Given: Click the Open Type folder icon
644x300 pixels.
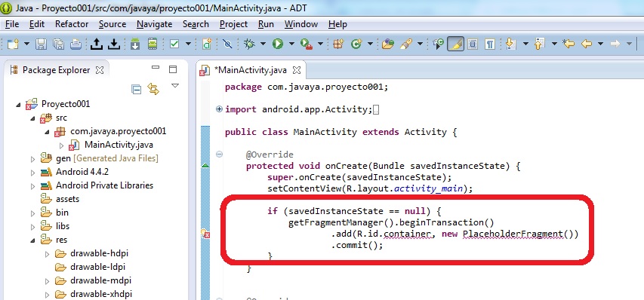Looking at the screenshot, I should 388,44.
